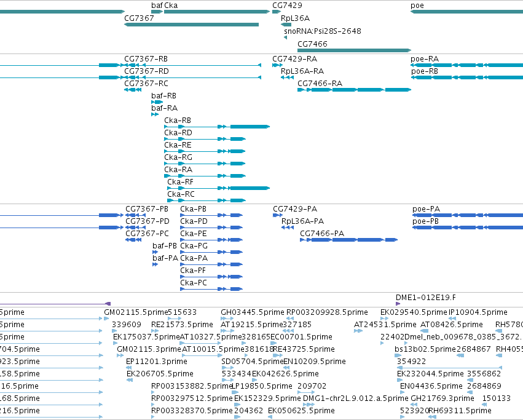Click the CG7367-PB protein label
This screenshot has height=420, width=523.
147,209
